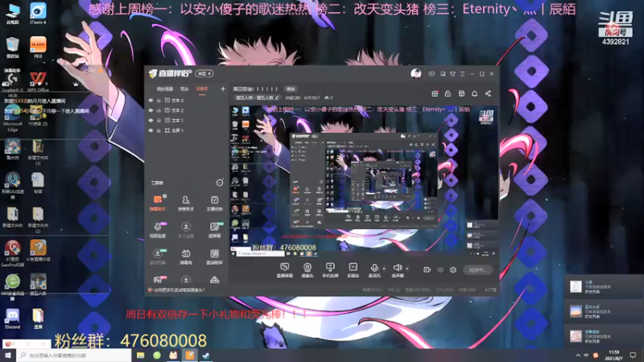Open the action center notification icon
644x362 pixels.
[633, 355]
